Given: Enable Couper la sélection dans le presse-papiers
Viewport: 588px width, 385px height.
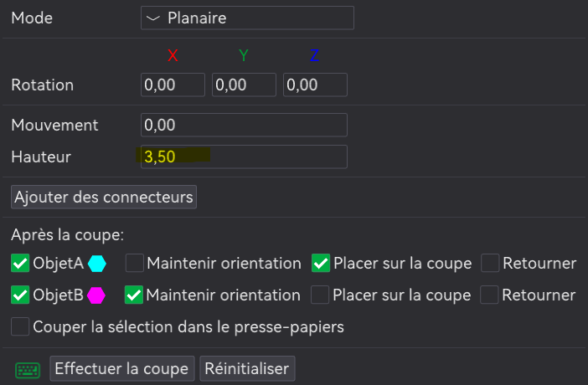Looking at the screenshot, I should [x=20, y=326].
